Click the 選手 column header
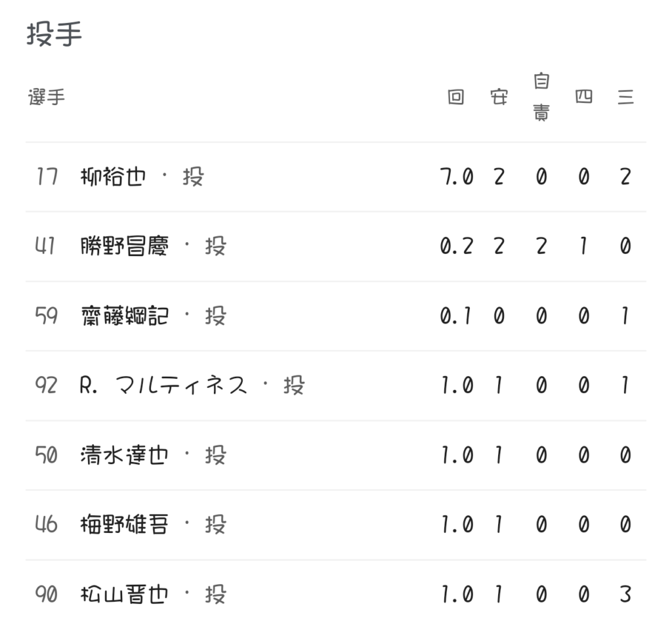672x621 pixels. [47, 98]
